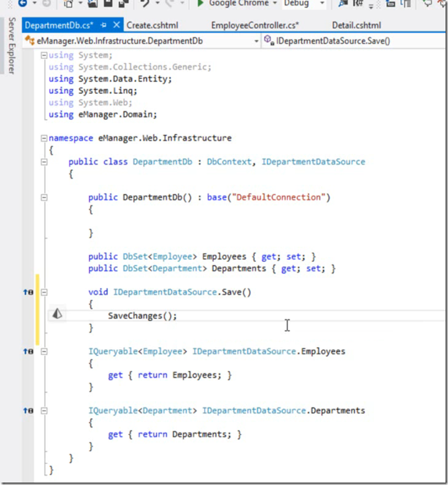Open the quick action icon next to SaveChanges()

[57, 314]
